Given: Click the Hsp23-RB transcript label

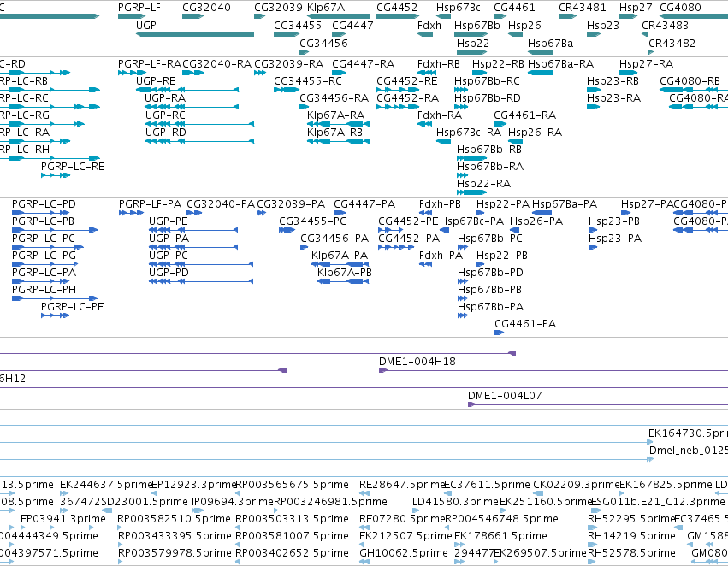Looking at the screenshot, I should (613, 80).
